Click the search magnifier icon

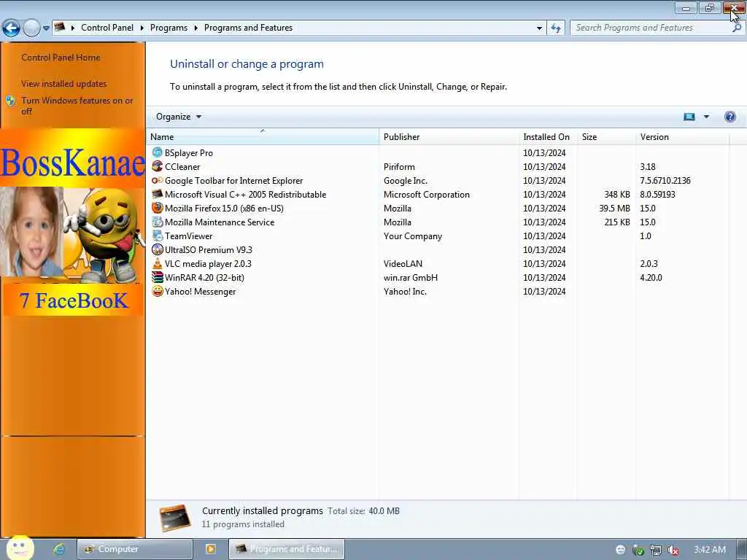[x=737, y=28]
